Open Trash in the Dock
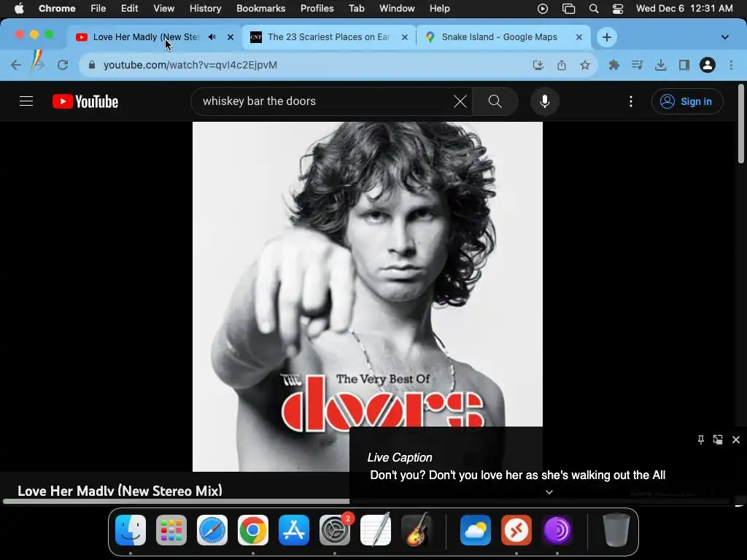Image resolution: width=747 pixels, height=560 pixels. pyautogui.click(x=616, y=529)
